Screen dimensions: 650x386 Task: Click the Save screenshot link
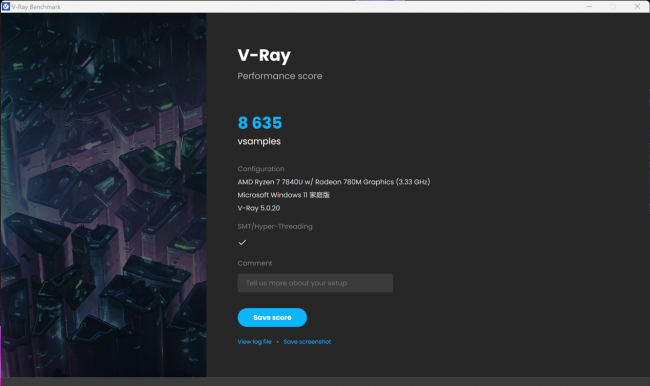307,342
